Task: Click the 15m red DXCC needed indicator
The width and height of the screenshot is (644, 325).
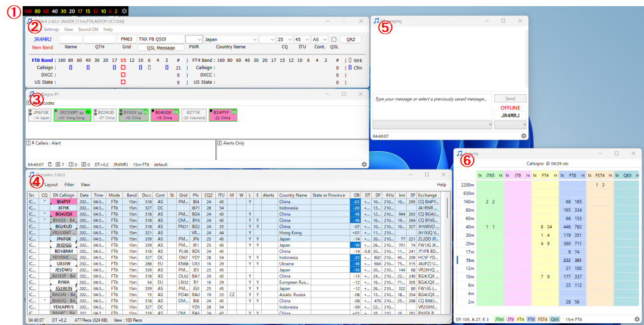Action: click(122, 75)
